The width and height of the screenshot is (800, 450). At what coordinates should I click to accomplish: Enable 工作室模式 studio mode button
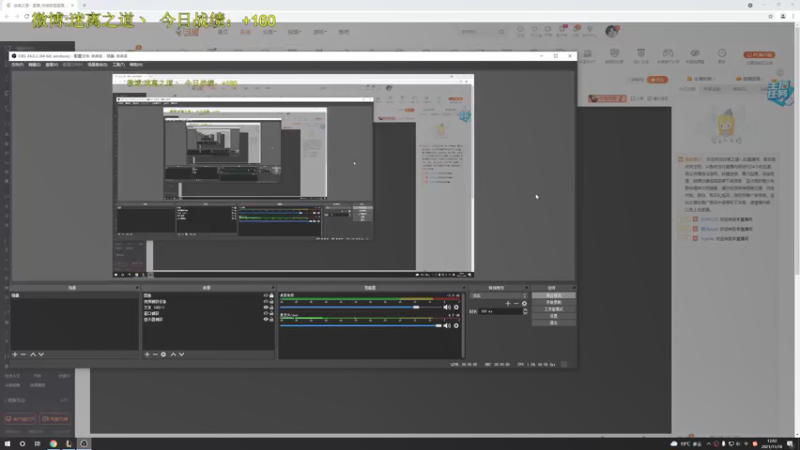point(554,309)
